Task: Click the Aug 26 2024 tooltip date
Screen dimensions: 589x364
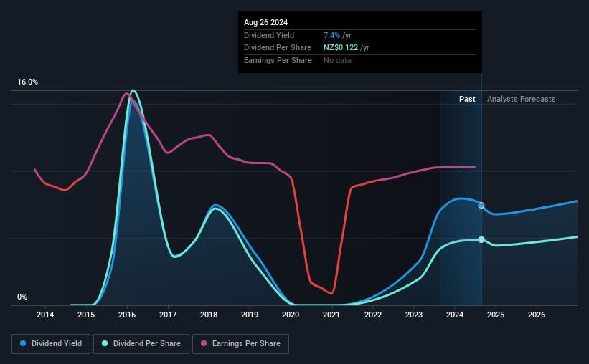Action: click(266, 23)
